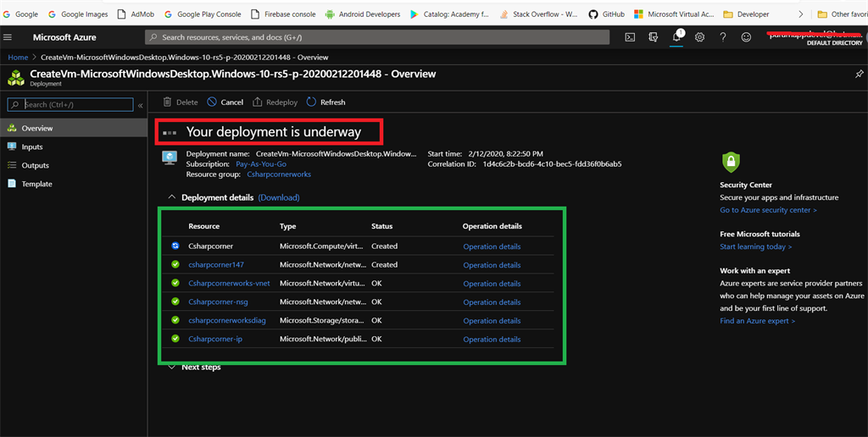View Operation details for Csharpcorner-nsg
868x437 pixels.
tap(492, 302)
